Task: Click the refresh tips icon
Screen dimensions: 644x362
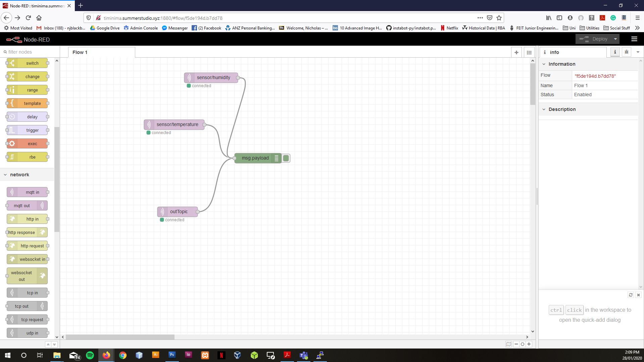Action: tap(631, 295)
